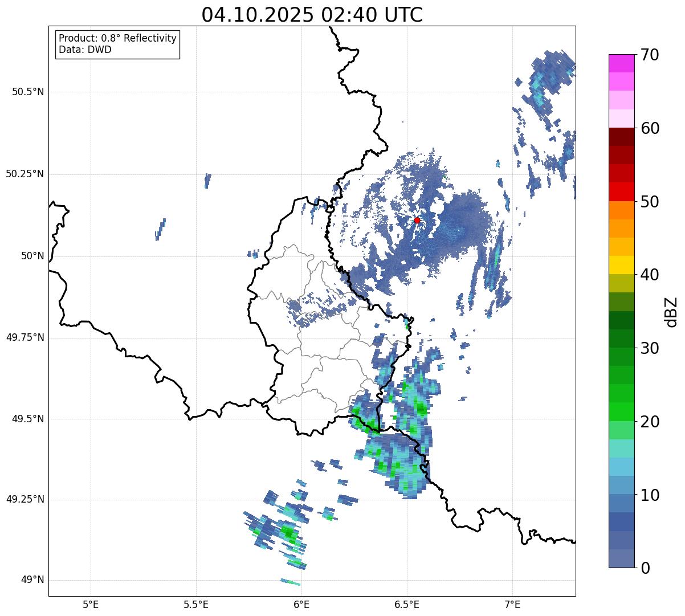This screenshot has height=616, width=685.
Task: Click the 49.25°N latitude label
Action: click(25, 499)
